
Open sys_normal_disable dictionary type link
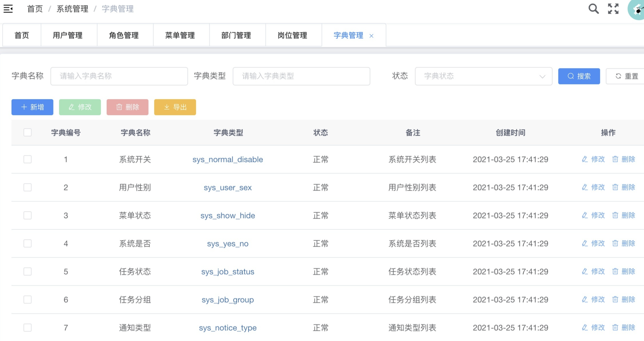click(228, 159)
